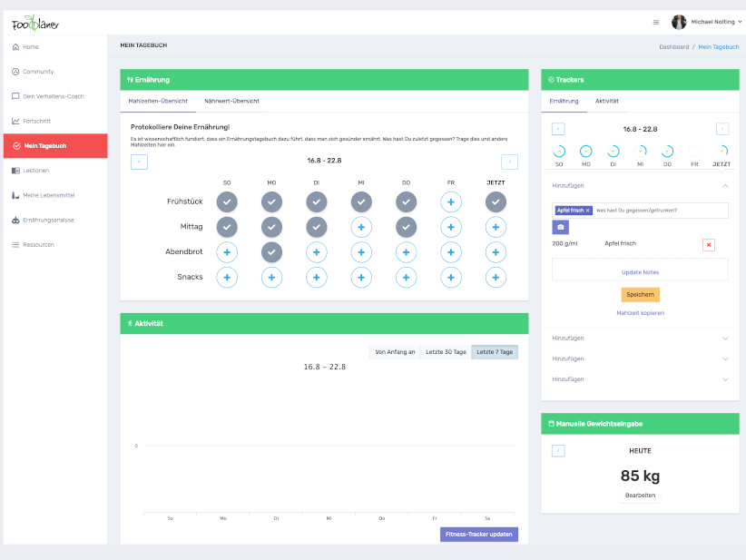The width and height of the screenshot is (746, 560).
Task: Go to previous week in the Ernährung panel
Action: (x=139, y=162)
